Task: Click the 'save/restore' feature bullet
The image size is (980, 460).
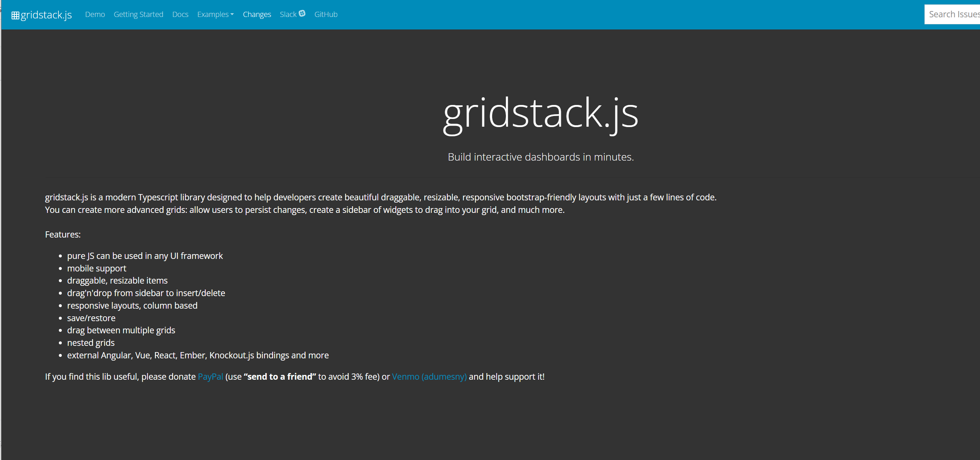Action: (91, 318)
